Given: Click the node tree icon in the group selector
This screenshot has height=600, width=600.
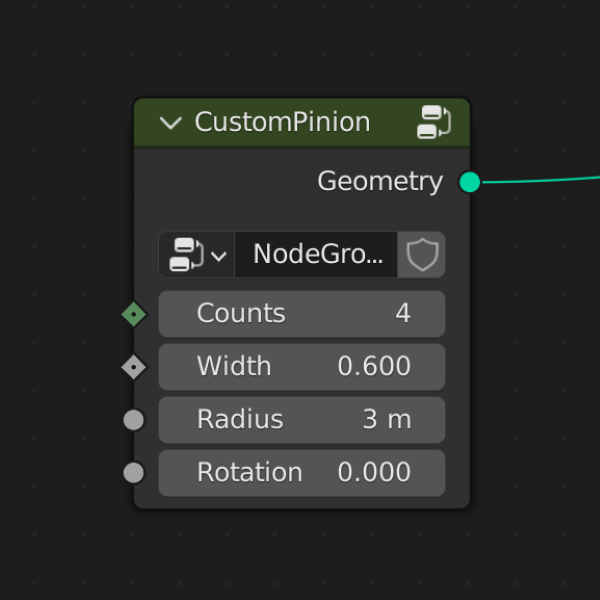Looking at the screenshot, I should click(x=186, y=254).
